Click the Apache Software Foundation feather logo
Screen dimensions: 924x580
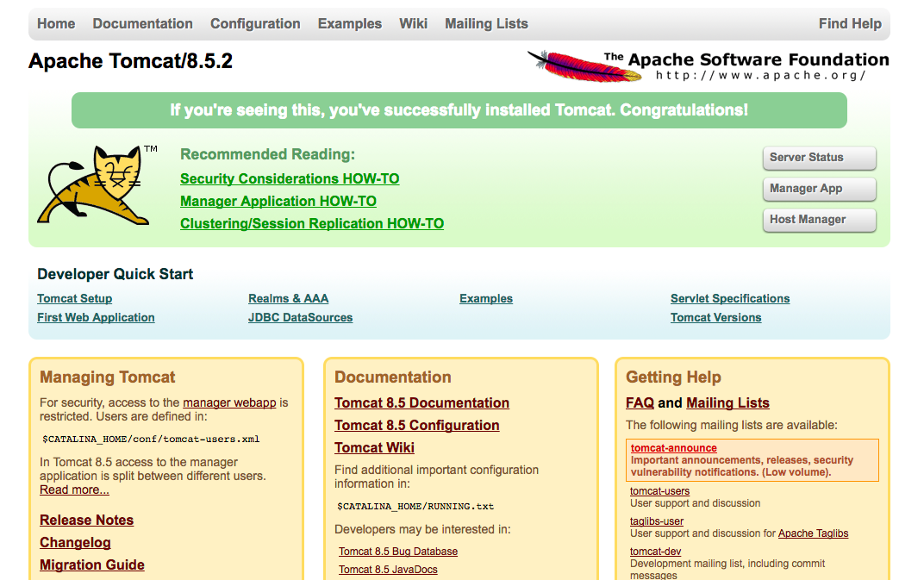708,65
